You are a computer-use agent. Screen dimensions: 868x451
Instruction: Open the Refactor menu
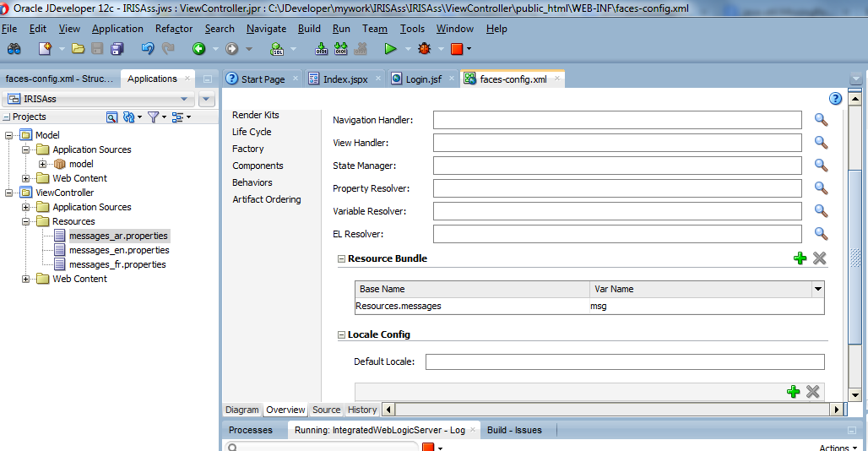point(174,29)
